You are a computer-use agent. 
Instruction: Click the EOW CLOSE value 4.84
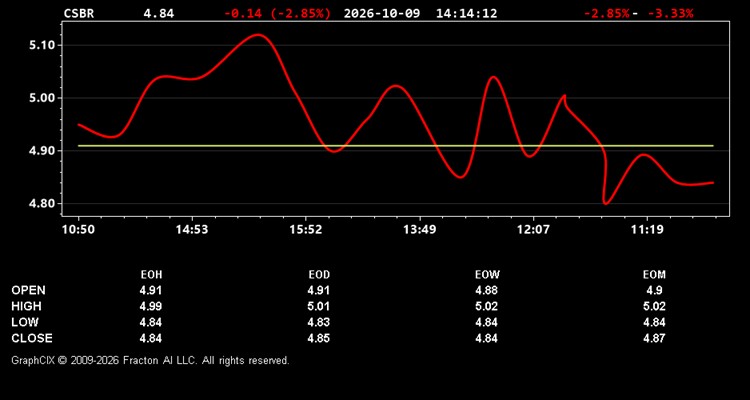click(487, 338)
